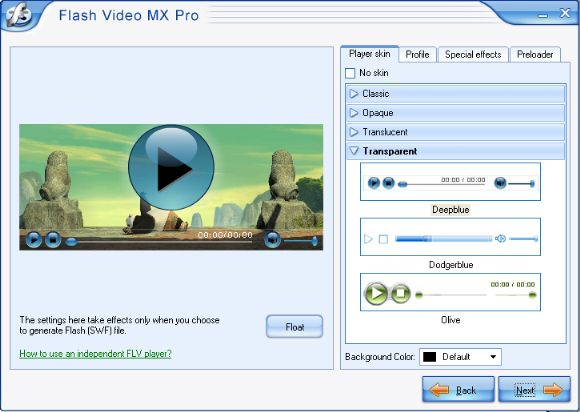580x412 pixels.
Task: Select the Olive skin thumbnail
Action: click(450, 292)
